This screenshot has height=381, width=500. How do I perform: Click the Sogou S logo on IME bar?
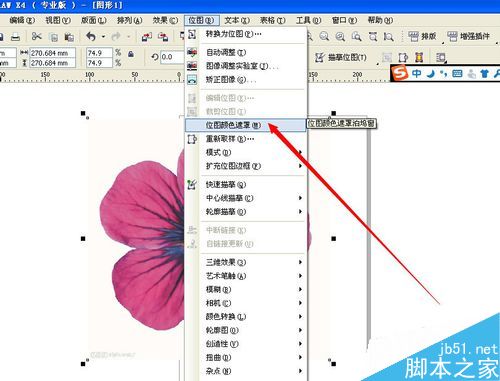[x=400, y=73]
